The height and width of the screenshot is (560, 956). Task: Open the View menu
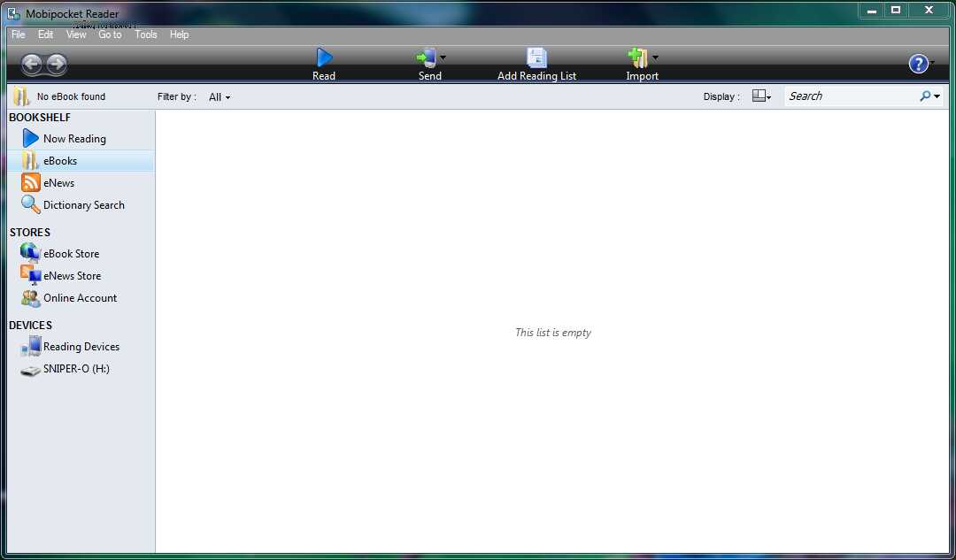click(x=76, y=35)
